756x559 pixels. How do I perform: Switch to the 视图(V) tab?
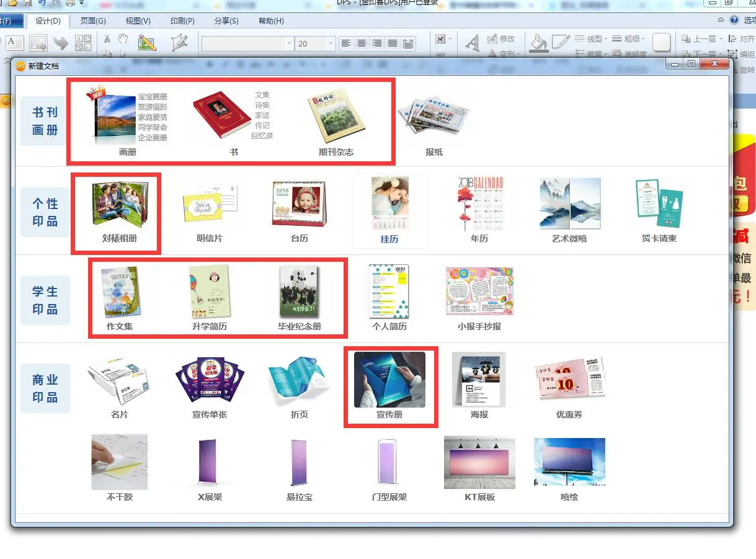[x=138, y=21]
